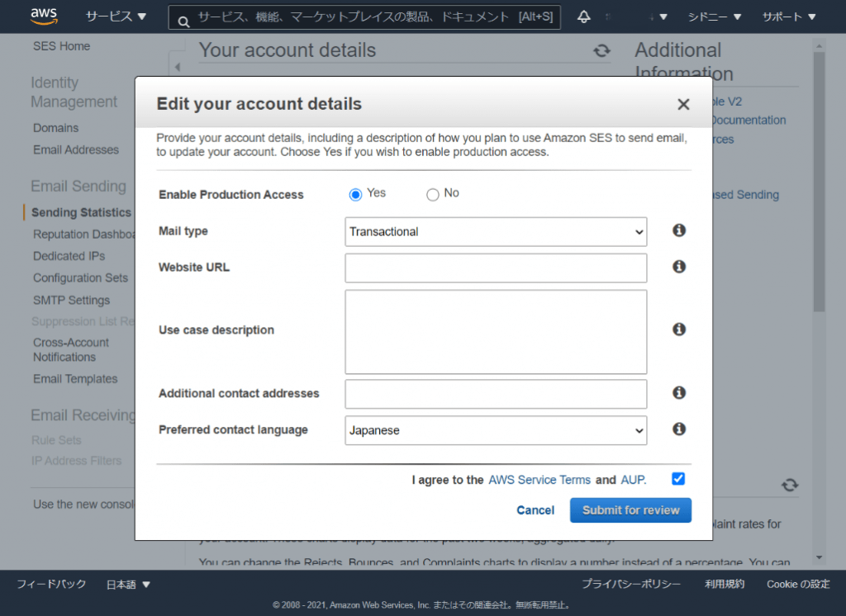
Task: Select Sending Statistics in the sidebar
Action: 81,212
